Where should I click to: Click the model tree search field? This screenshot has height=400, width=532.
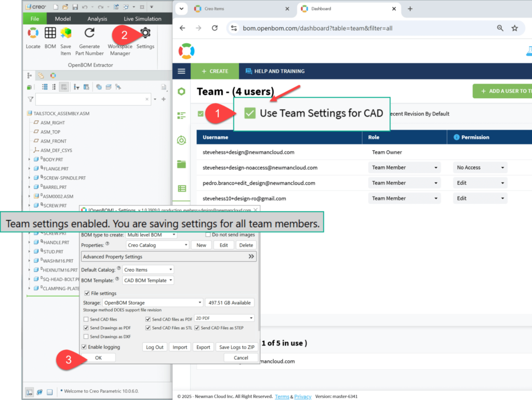pyautogui.click(x=92, y=99)
